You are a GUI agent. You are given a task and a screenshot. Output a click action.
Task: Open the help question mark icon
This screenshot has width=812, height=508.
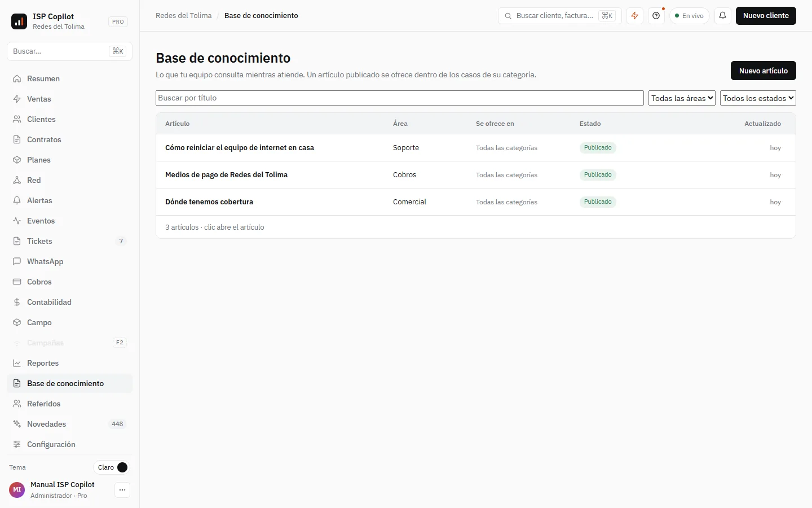tap(656, 16)
